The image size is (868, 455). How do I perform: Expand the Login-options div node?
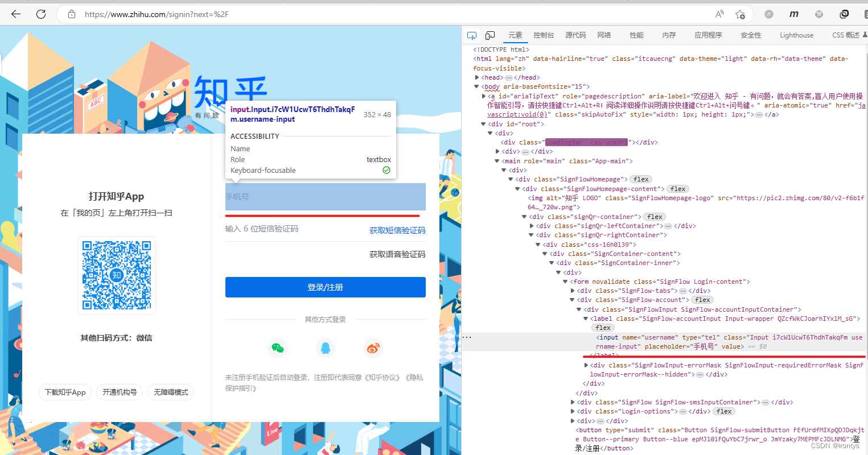(x=573, y=411)
